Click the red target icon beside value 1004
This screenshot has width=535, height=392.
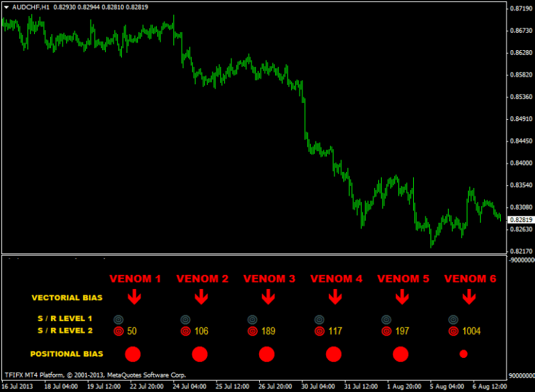(x=453, y=331)
